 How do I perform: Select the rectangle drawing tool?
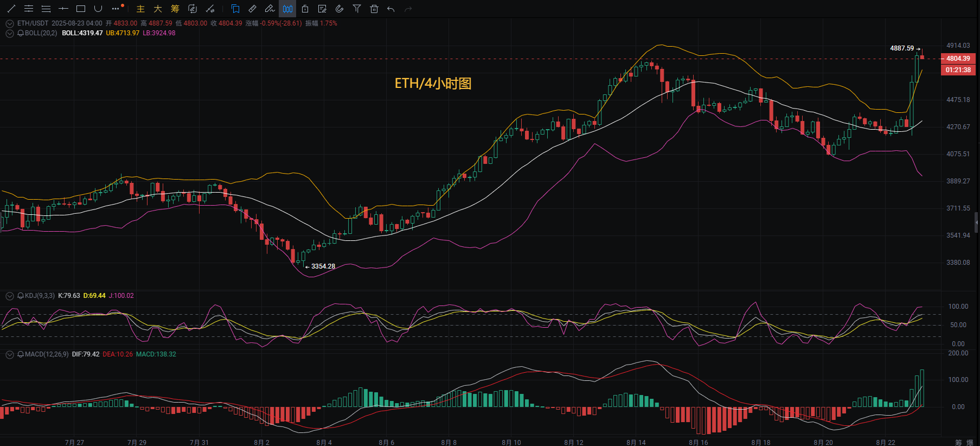point(81,9)
